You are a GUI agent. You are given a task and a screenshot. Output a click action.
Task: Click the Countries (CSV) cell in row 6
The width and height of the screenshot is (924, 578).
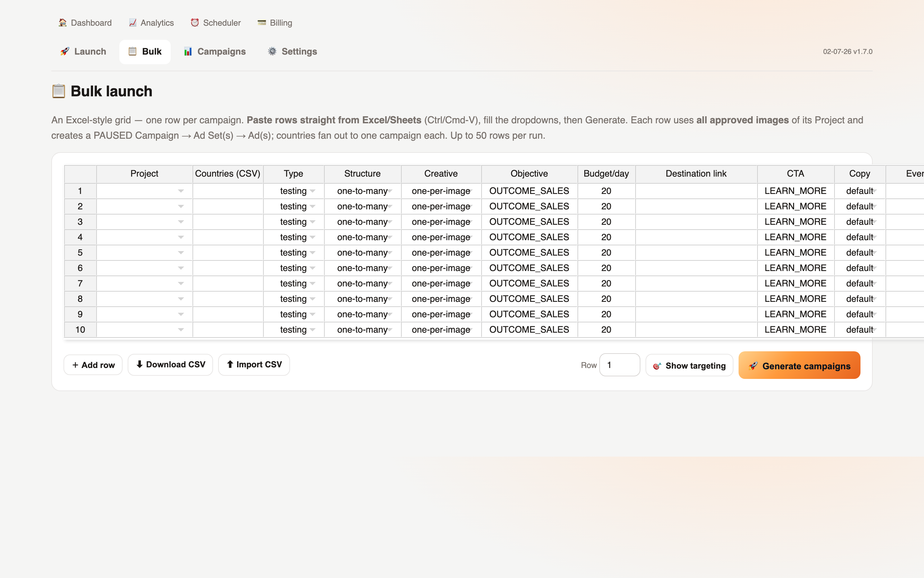click(x=228, y=268)
